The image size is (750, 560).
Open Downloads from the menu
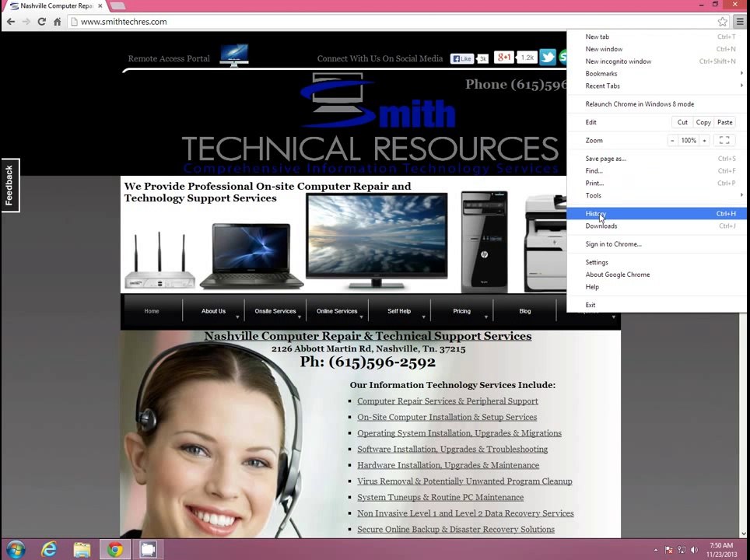click(657, 226)
